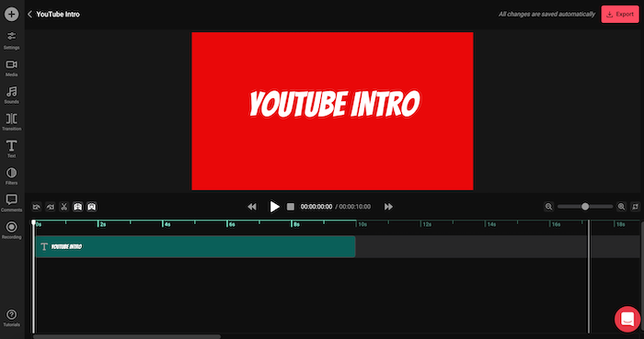Click the 8s mark on timeline ruler
This screenshot has width=644, height=339.
(x=296, y=225)
